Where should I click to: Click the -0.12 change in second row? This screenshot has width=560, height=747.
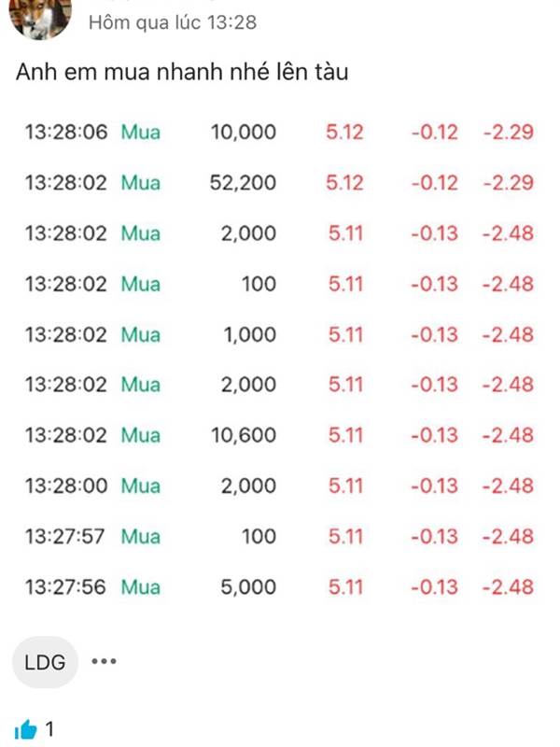[x=434, y=183]
